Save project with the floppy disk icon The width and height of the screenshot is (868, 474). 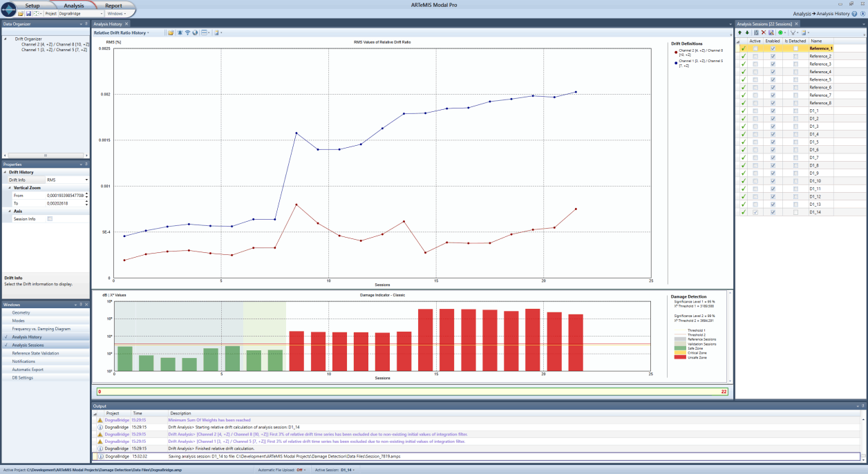(28, 13)
